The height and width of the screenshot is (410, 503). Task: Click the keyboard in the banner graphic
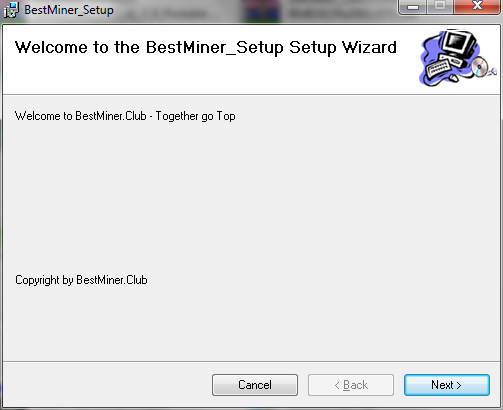point(438,68)
